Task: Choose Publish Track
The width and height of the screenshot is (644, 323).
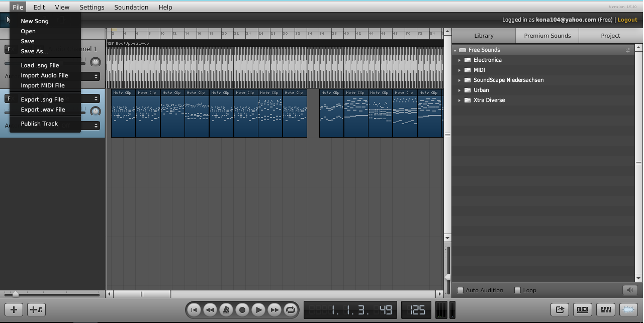Action: (39, 124)
